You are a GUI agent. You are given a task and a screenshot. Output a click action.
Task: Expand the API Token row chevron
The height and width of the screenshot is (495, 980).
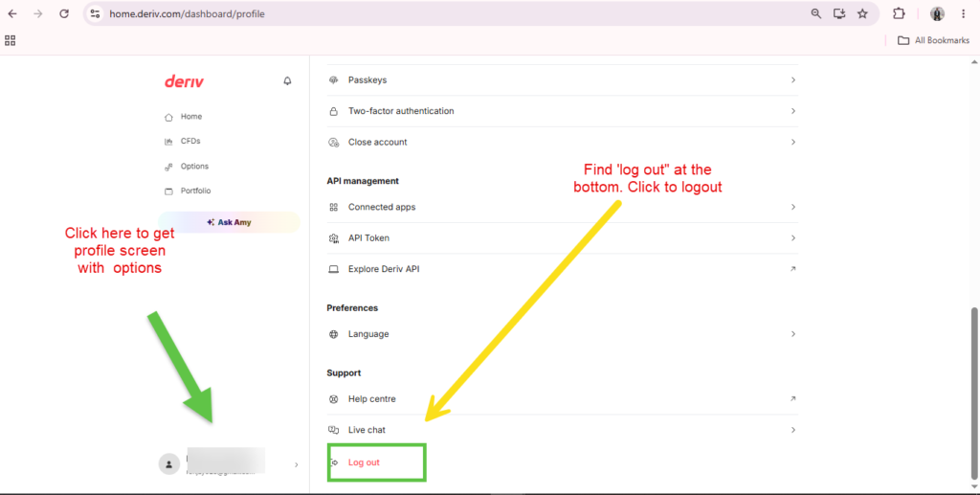click(x=793, y=238)
